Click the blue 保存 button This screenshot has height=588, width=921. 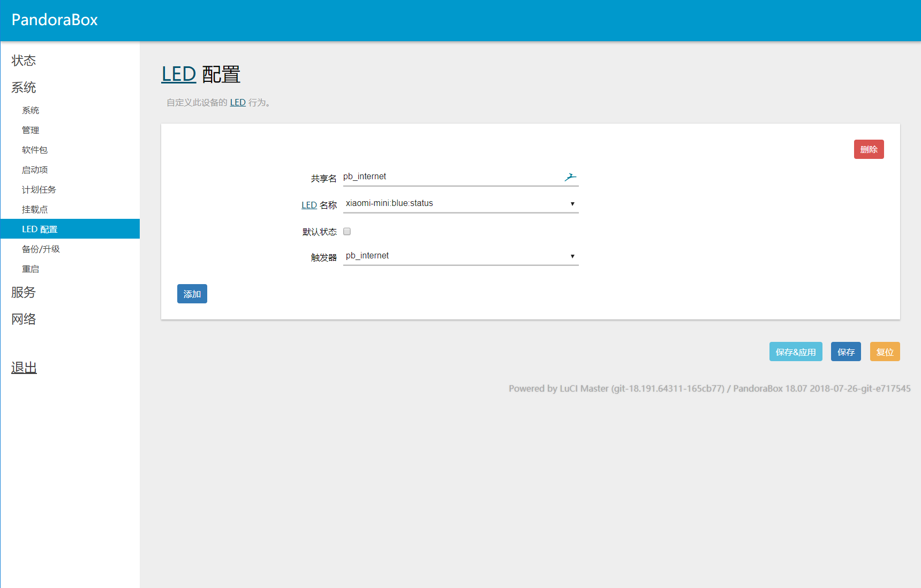(845, 352)
